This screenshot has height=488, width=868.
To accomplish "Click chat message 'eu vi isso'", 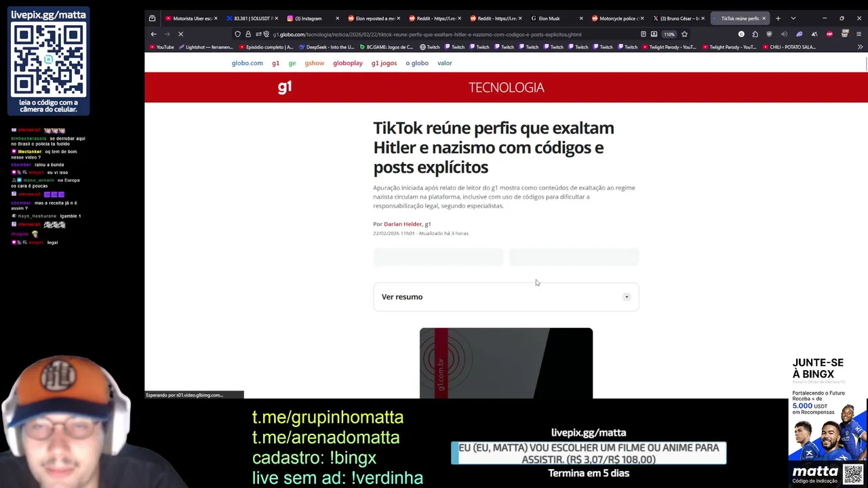I will click(58, 172).
